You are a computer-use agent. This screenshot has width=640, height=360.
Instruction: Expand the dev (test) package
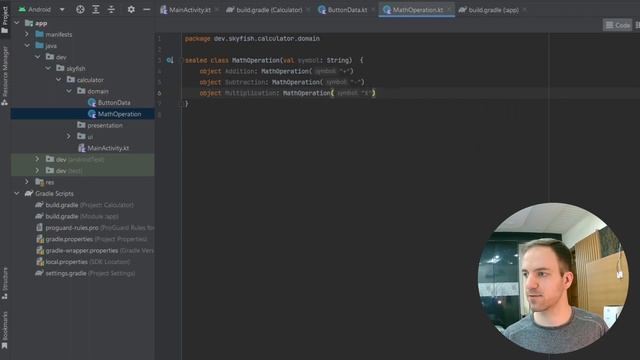(38, 171)
